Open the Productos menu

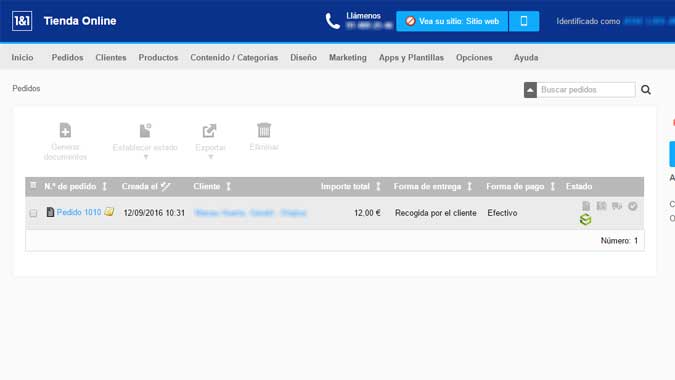(x=158, y=58)
